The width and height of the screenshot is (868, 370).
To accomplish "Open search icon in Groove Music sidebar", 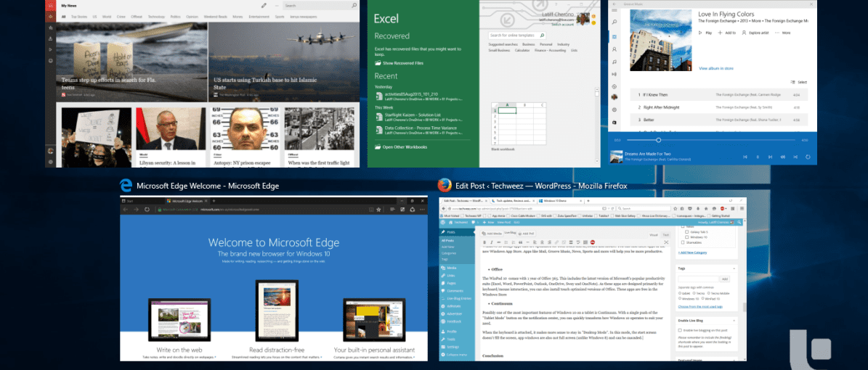I will (614, 22).
